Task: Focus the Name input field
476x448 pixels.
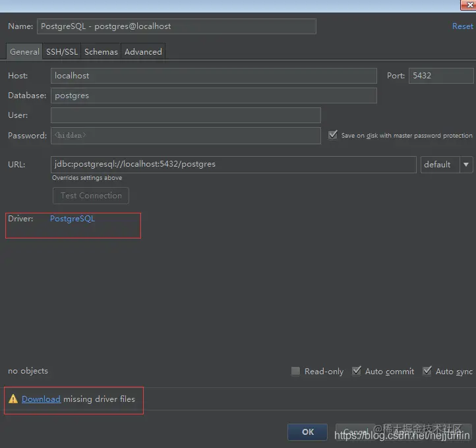Action: [x=177, y=26]
